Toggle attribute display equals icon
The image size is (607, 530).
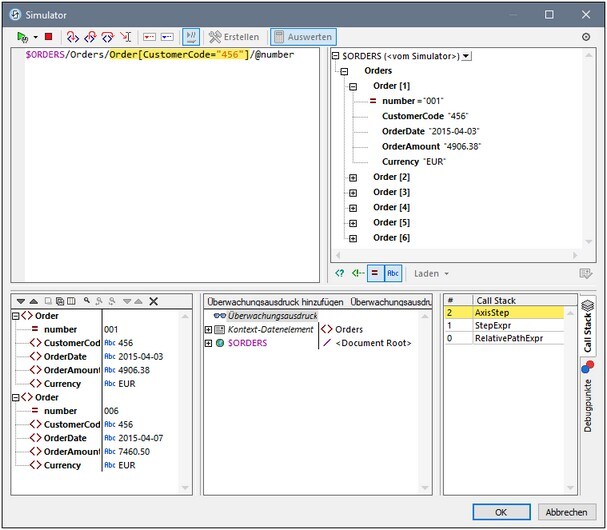click(x=373, y=273)
